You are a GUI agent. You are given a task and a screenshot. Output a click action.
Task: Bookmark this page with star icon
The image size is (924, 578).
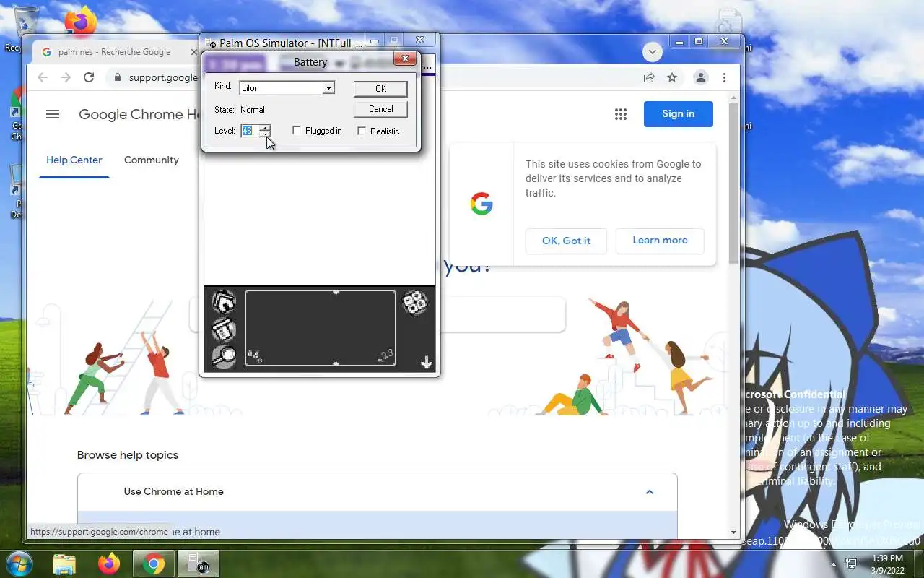672,77
